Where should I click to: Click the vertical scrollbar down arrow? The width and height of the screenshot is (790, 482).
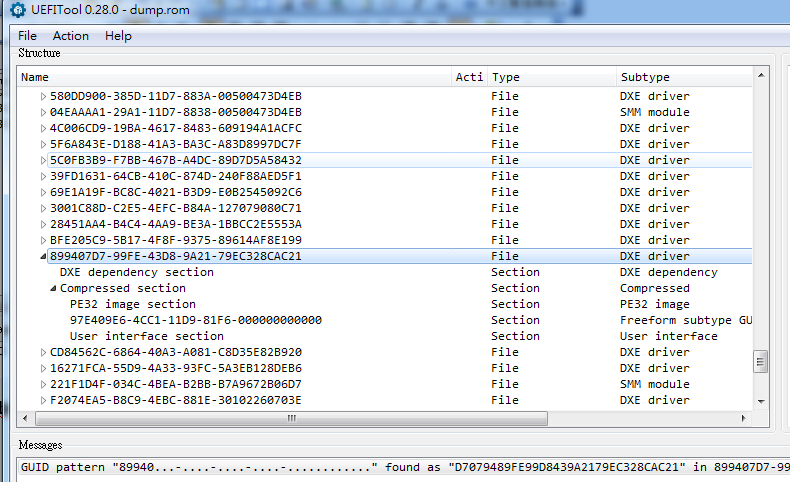(x=761, y=401)
